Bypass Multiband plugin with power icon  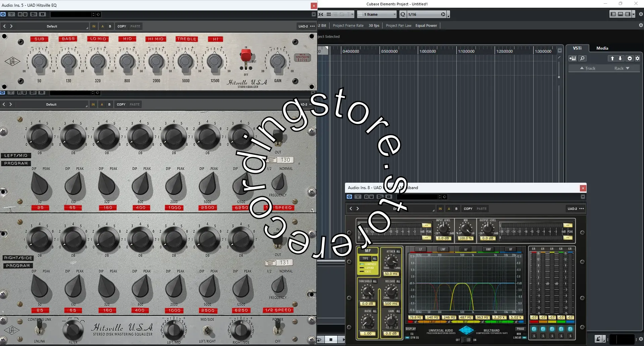349,197
